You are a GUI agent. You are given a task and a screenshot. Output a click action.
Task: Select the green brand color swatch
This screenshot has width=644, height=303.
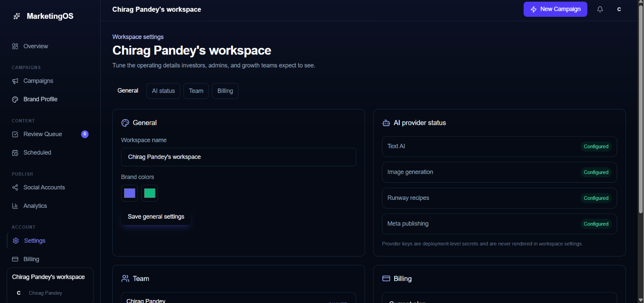coord(150,193)
